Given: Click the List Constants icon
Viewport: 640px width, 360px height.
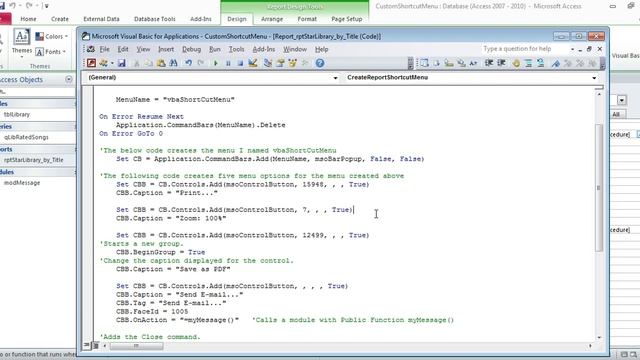Looking at the screenshot, I should click(x=437, y=63).
